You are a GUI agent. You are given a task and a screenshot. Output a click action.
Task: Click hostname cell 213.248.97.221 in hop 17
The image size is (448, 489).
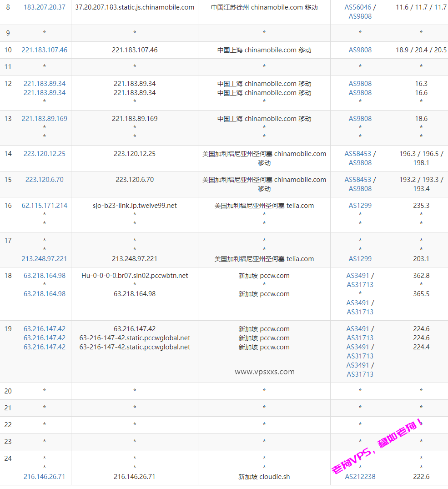(135, 259)
